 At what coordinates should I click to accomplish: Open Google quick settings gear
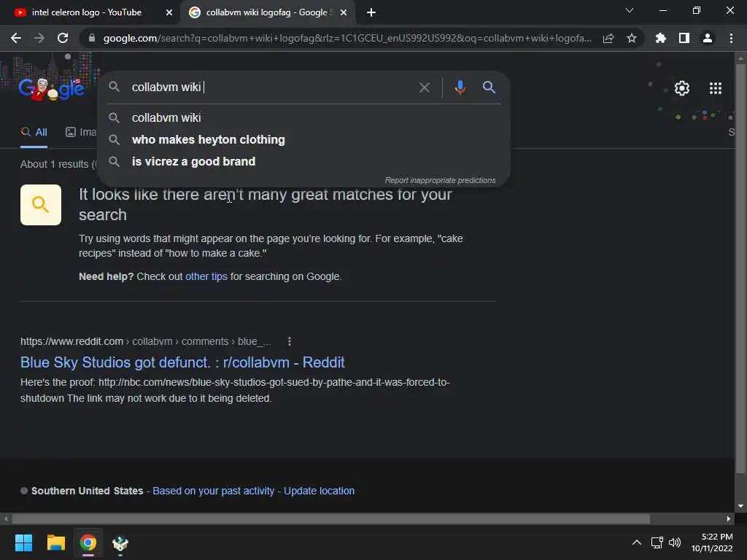[682, 88]
